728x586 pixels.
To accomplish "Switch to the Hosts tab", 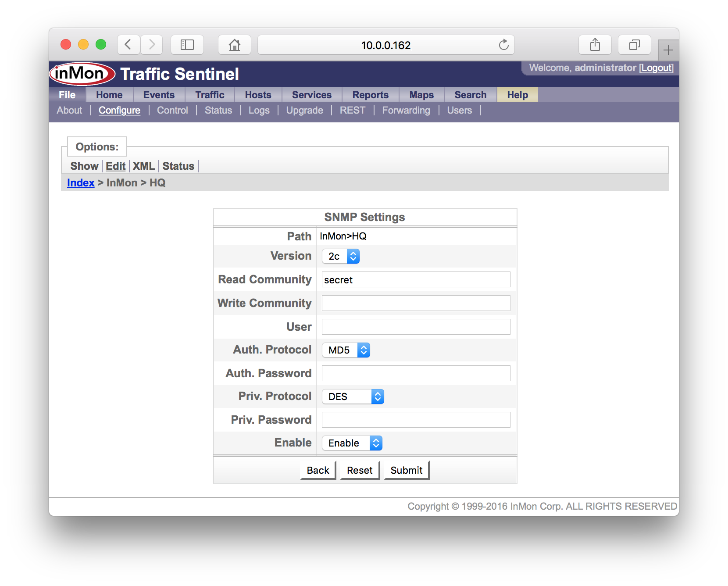I will click(x=258, y=95).
